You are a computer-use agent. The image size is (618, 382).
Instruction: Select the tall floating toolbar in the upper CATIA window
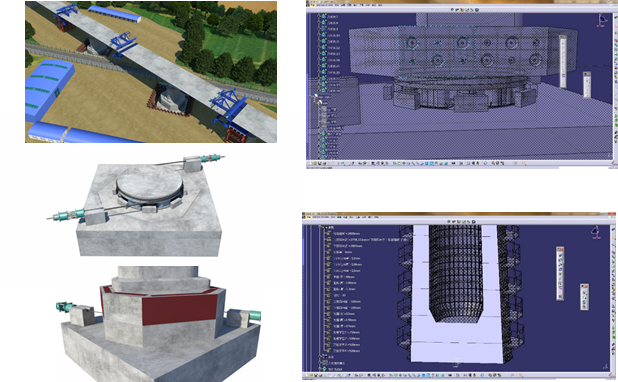(563, 61)
